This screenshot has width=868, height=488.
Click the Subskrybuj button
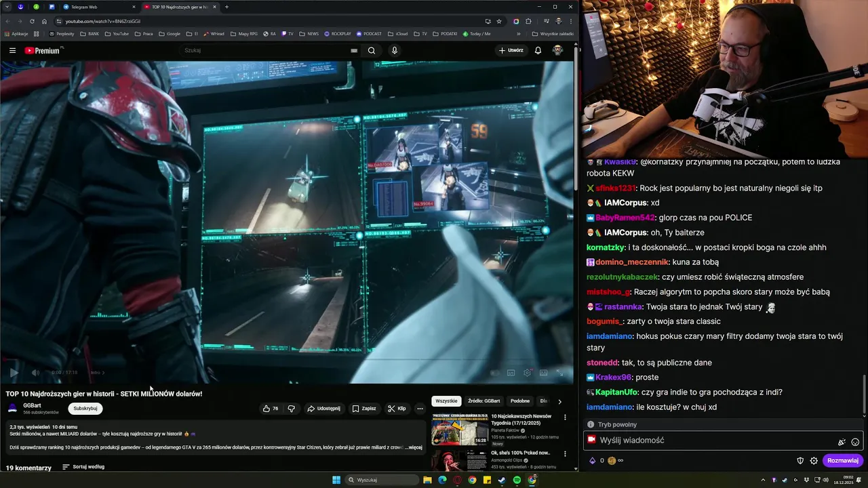[85, 409]
